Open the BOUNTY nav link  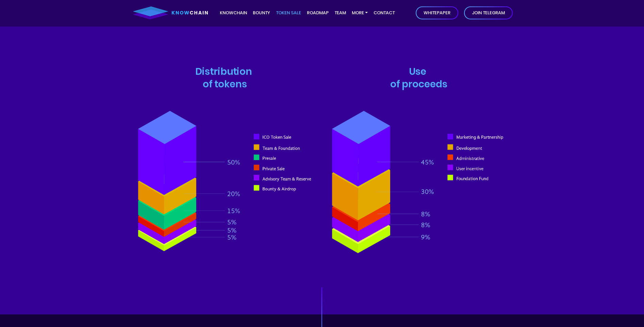261,13
